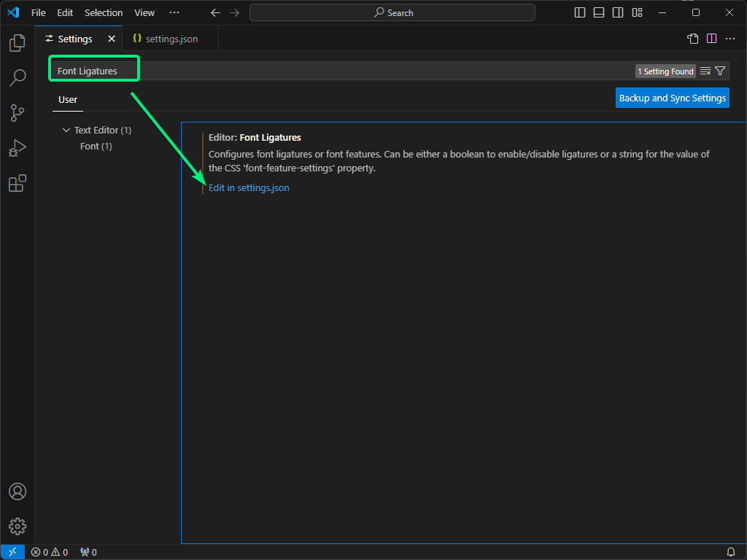The height and width of the screenshot is (560, 747).
Task: Go back with the left arrow
Action: 215,13
